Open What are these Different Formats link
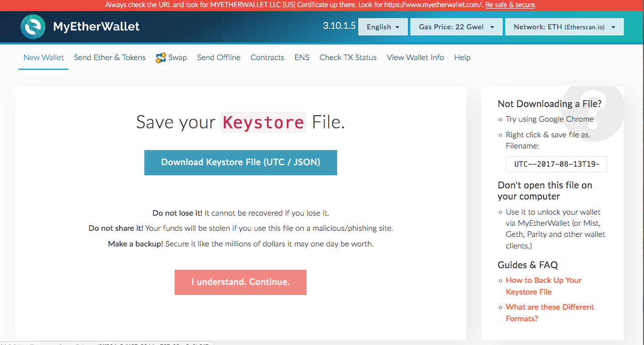 click(x=550, y=313)
